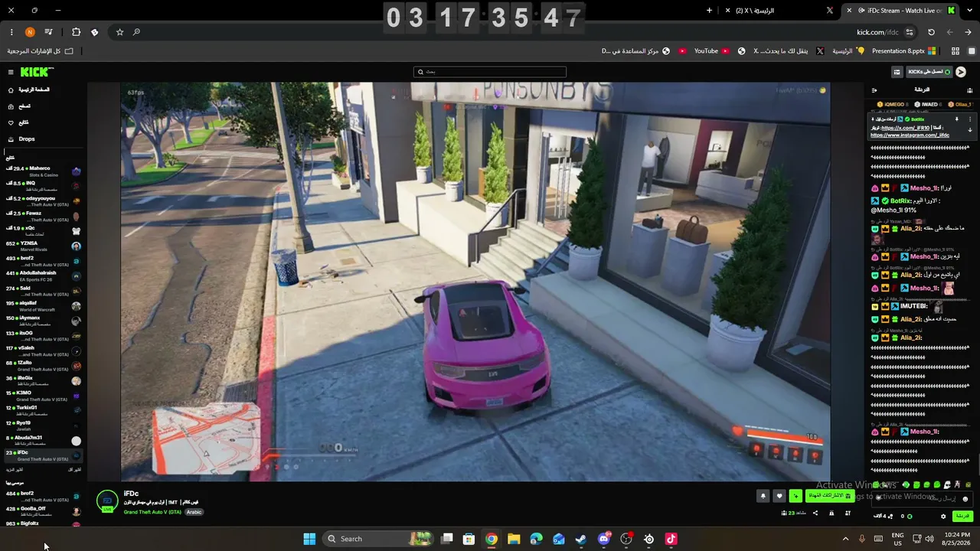Open Chrome's three-dot menu
Viewport: 980px width, 551px height.
point(11,32)
